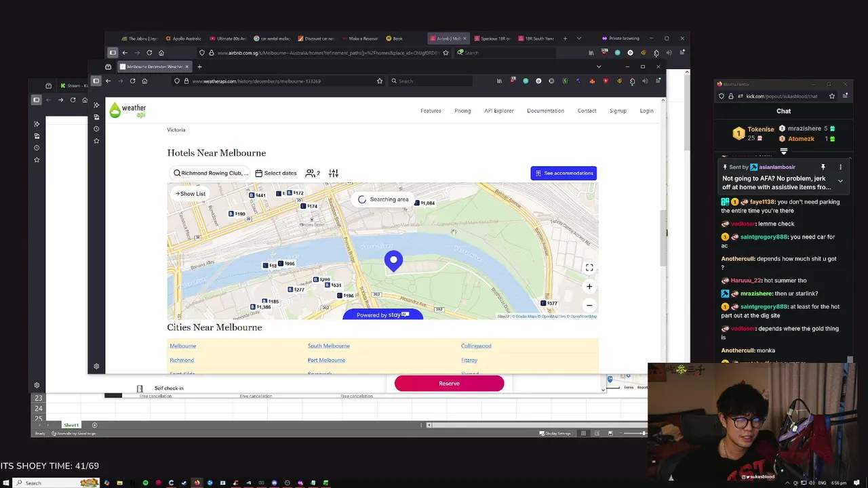This screenshot has height=488, width=868.
Task: Select the $377 hotel marker
Action: [x=549, y=303]
